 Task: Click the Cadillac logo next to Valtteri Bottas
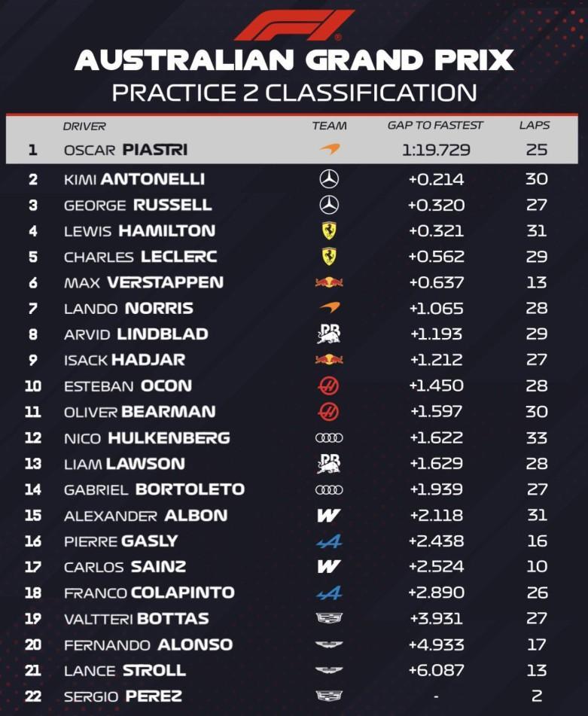pyautogui.click(x=329, y=619)
